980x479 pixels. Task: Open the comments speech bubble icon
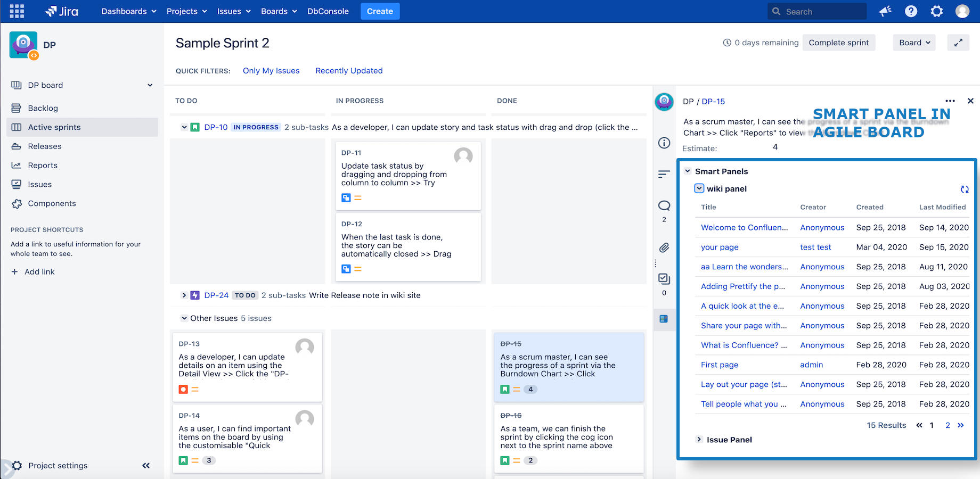tap(664, 206)
